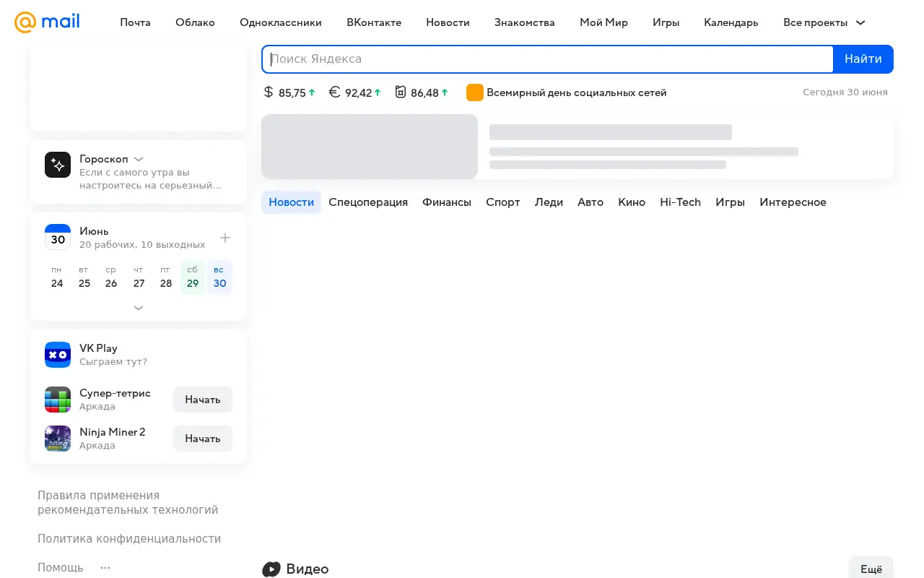Open Почта in the top navigation
924x578 pixels.
pos(136,22)
